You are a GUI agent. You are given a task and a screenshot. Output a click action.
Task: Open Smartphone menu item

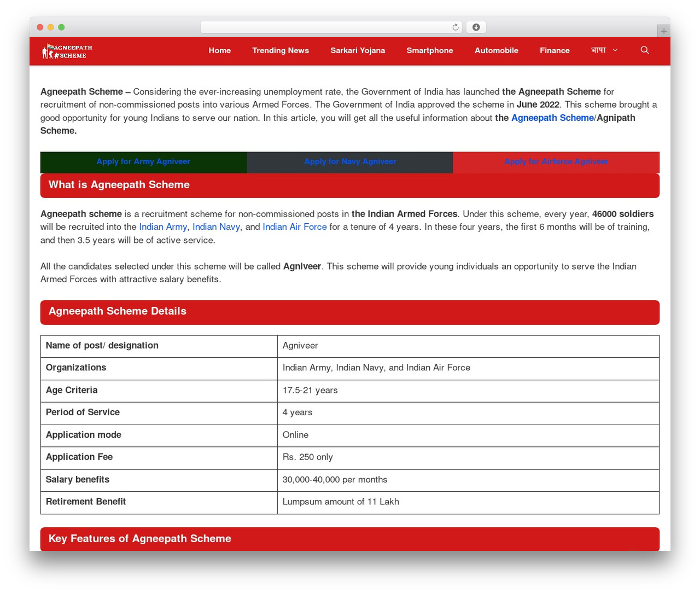[x=430, y=50]
